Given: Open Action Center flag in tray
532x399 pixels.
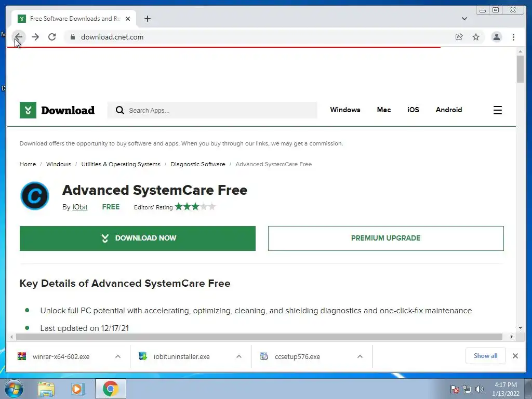Looking at the screenshot, I should pos(454,389).
